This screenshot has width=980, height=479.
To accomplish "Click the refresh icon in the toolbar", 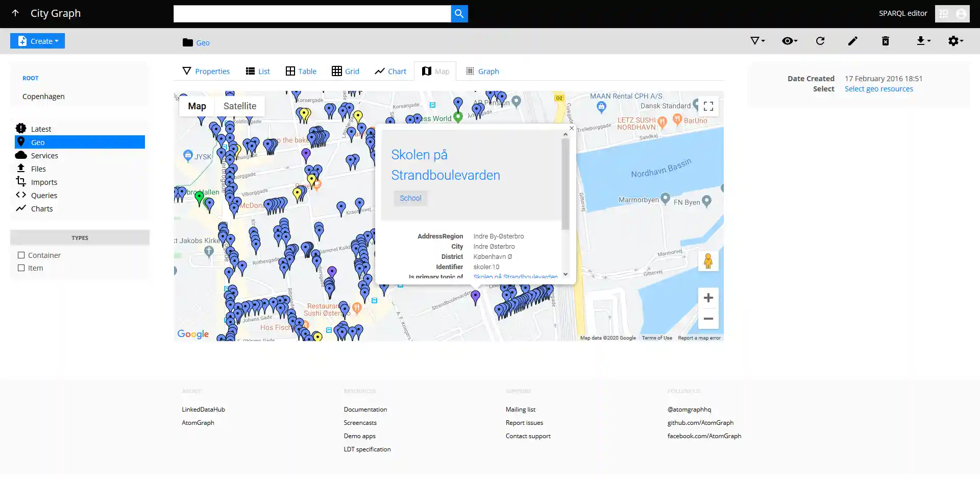I will pyautogui.click(x=820, y=41).
